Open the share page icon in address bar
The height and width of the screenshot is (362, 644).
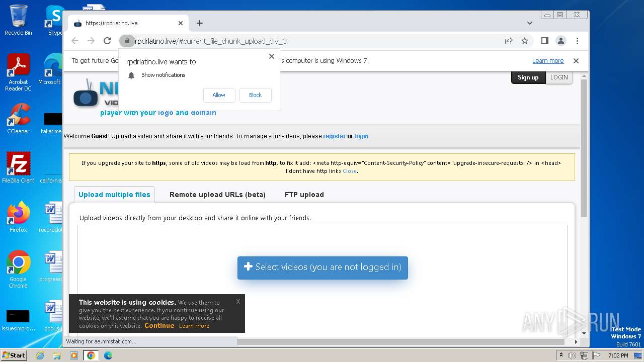pos(509,41)
